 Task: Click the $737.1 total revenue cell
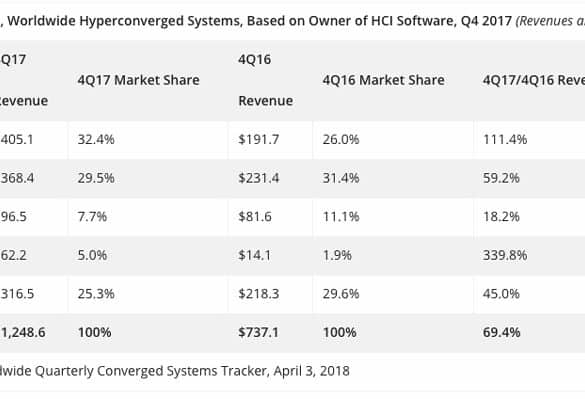tap(270, 333)
